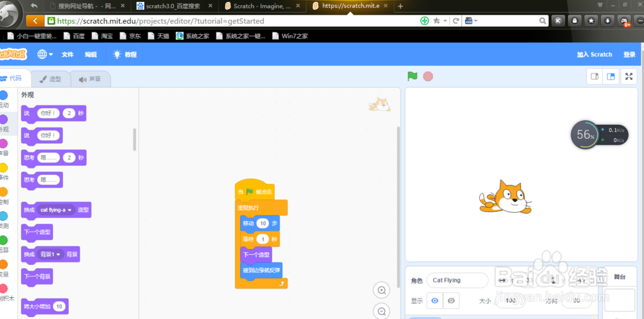This screenshot has height=319, width=644.
Task: Click the block palette scrollbar
Action: pos(135,140)
